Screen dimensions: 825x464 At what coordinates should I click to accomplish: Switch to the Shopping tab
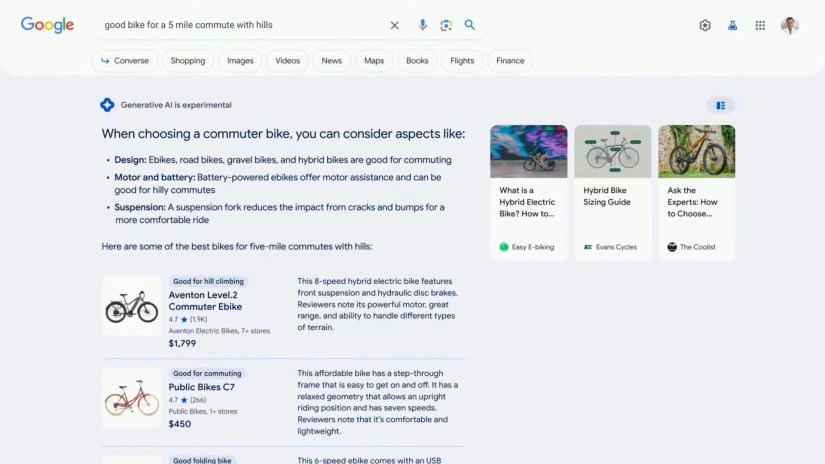pyautogui.click(x=188, y=60)
